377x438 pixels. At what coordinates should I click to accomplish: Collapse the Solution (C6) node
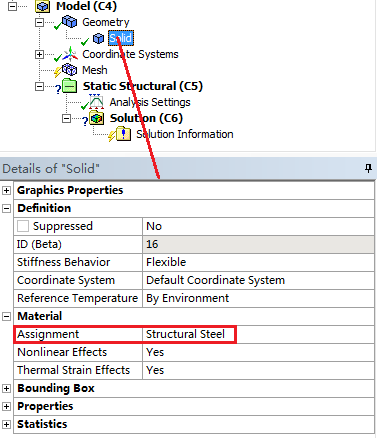(66, 118)
